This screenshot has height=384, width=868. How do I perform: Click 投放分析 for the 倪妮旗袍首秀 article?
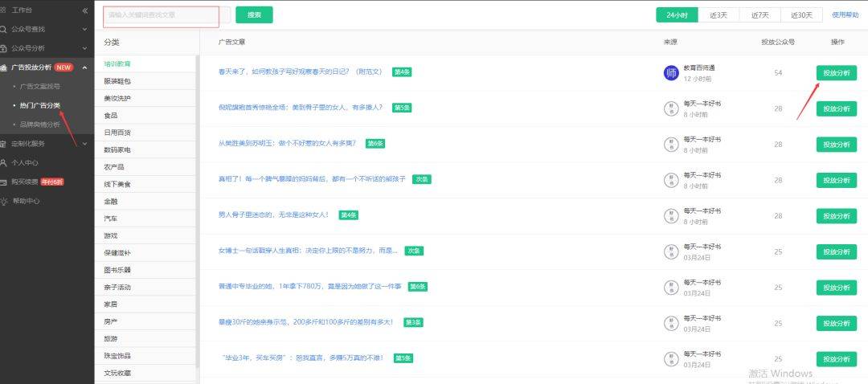click(x=837, y=109)
